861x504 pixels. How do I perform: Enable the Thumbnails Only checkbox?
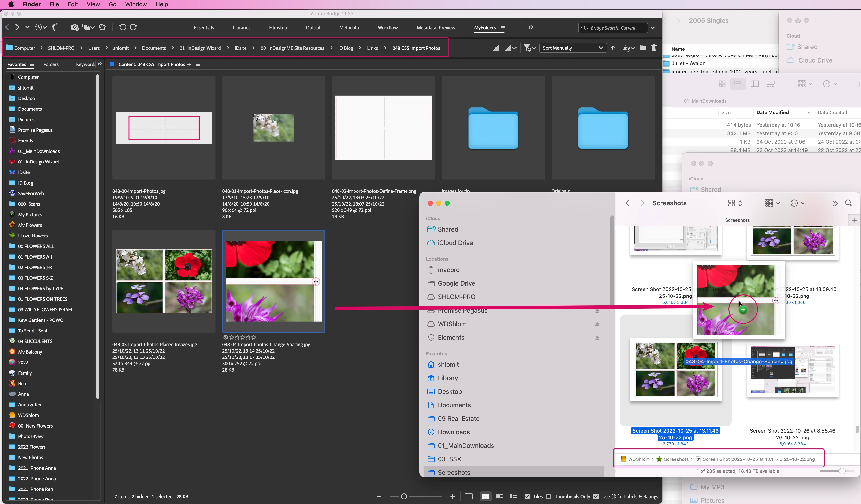click(549, 496)
